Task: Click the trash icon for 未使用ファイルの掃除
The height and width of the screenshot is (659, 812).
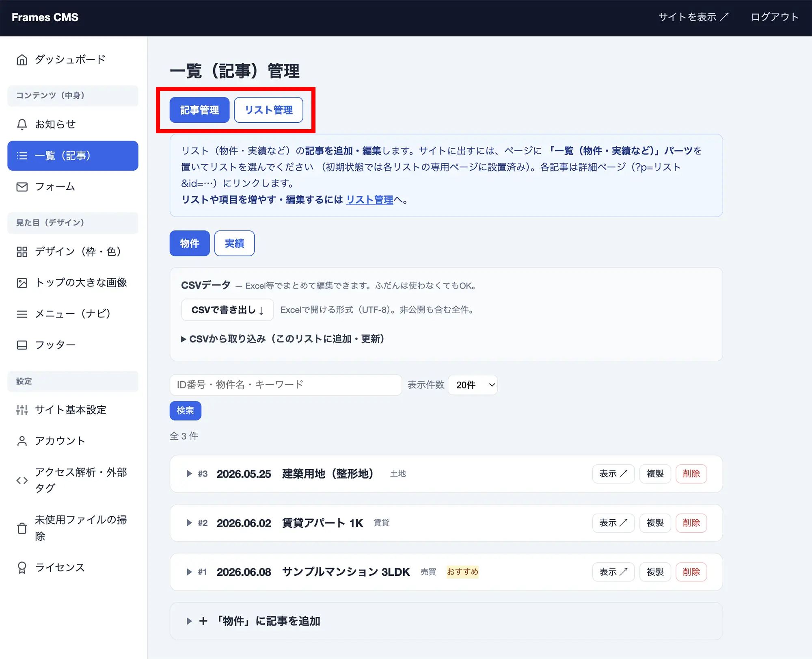Action: tap(22, 528)
